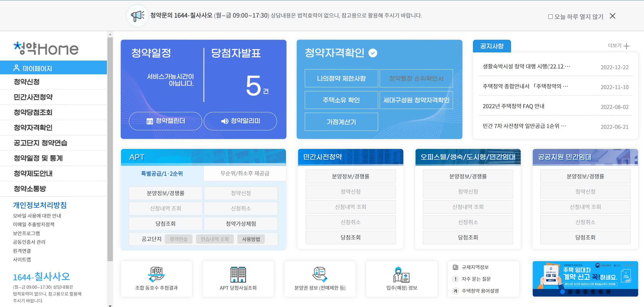The height and width of the screenshot is (307, 644).
Task: Expand notices with 더보기 plus
Action: coord(627,46)
